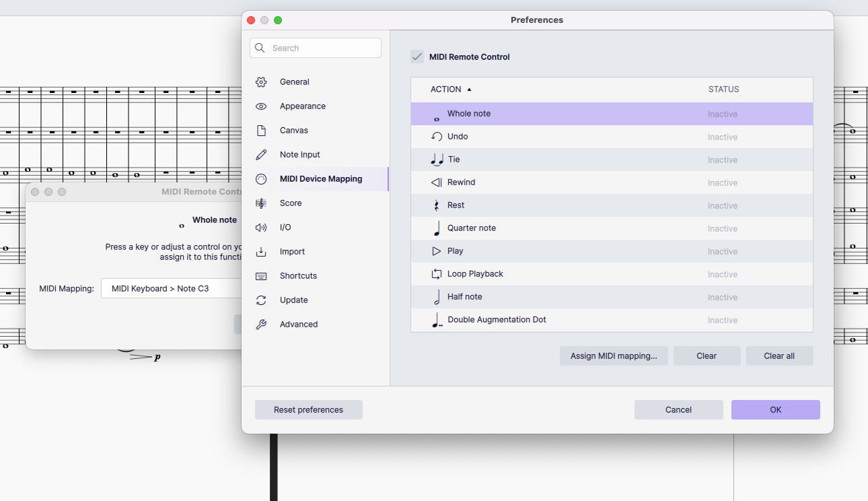Image resolution: width=868 pixels, height=501 pixels.
Task: Select the Rest action row text
Action: pos(456,205)
